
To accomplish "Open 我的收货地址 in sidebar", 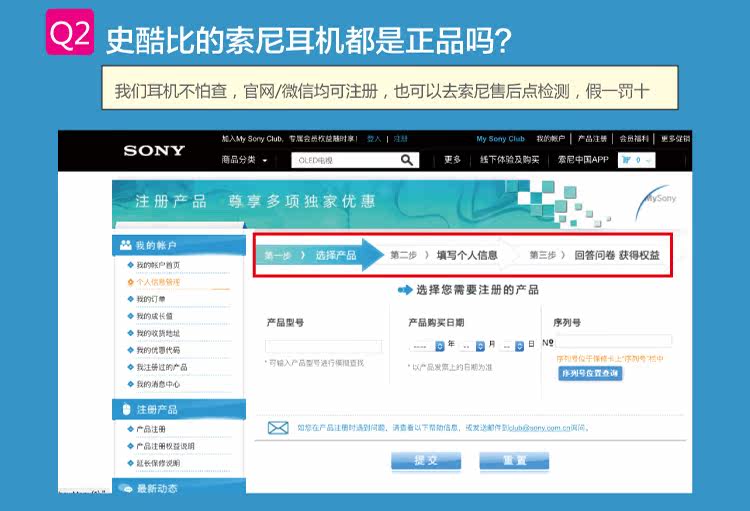I will (158, 333).
